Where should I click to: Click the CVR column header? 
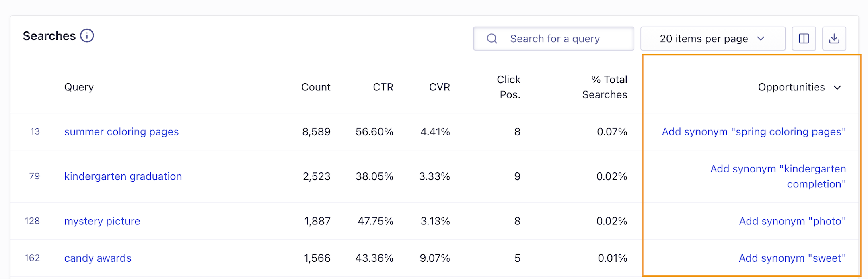(x=439, y=87)
